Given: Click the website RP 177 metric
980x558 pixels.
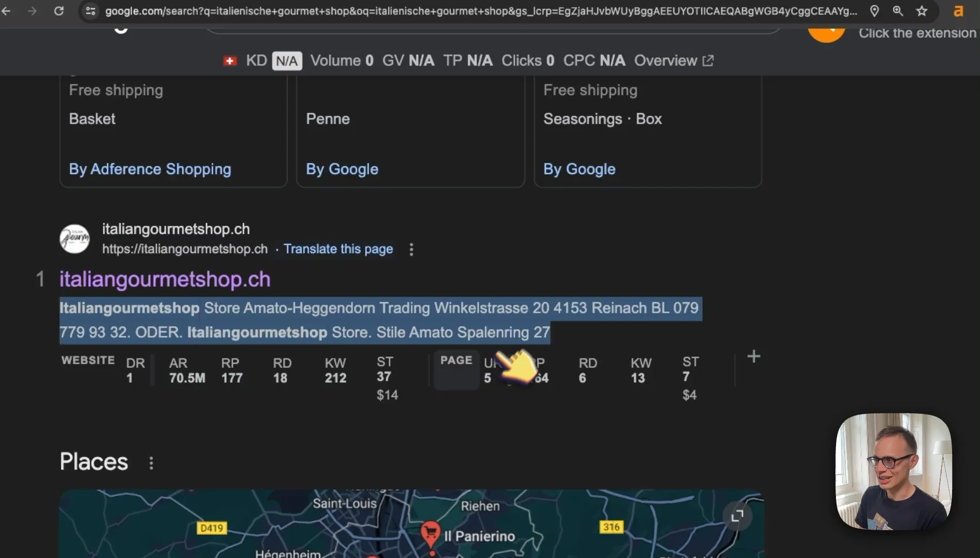Looking at the screenshot, I should pos(232,370).
